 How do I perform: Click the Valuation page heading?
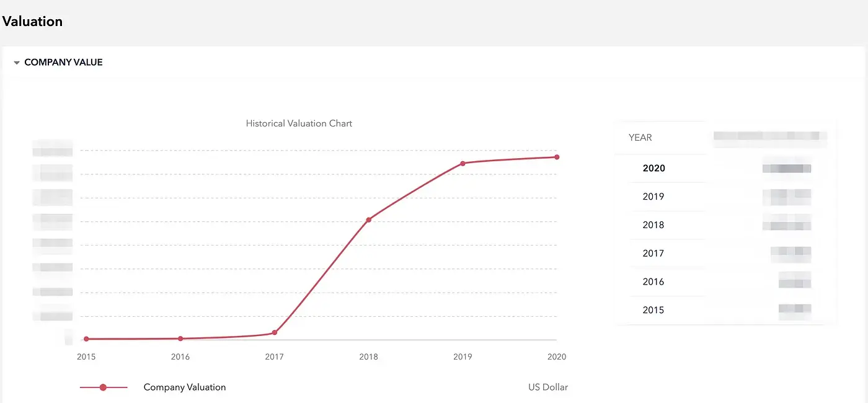click(32, 22)
